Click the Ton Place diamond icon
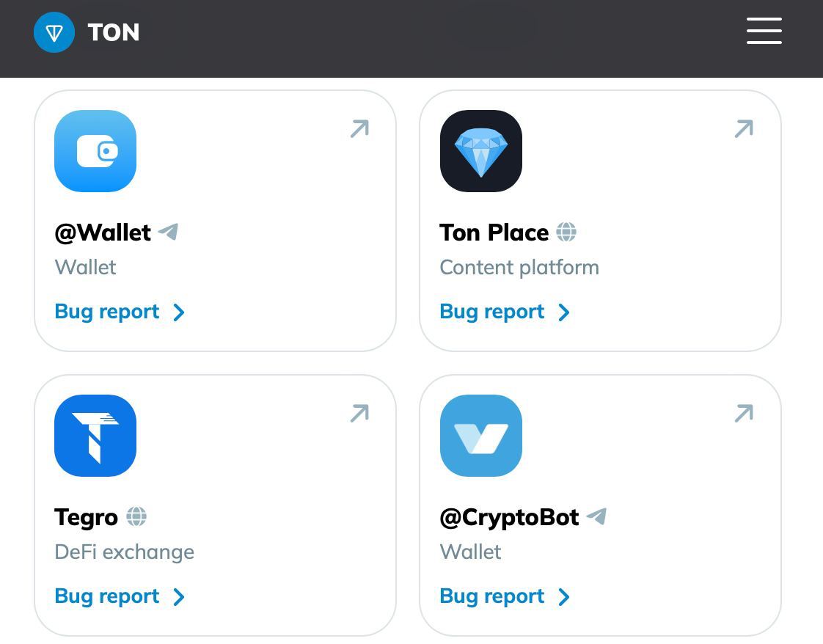823x644 pixels. tap(480, 151)
